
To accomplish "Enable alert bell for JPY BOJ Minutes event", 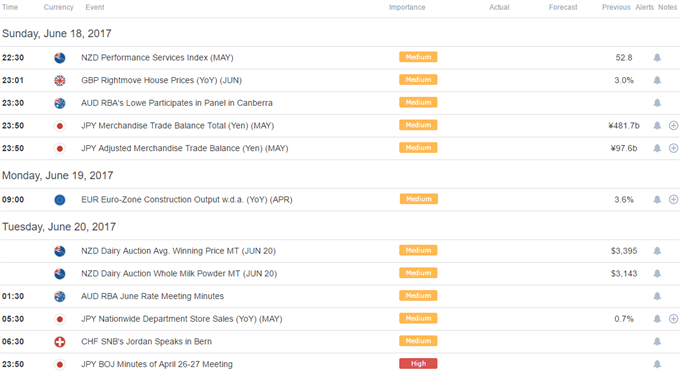I will [657, 364].
